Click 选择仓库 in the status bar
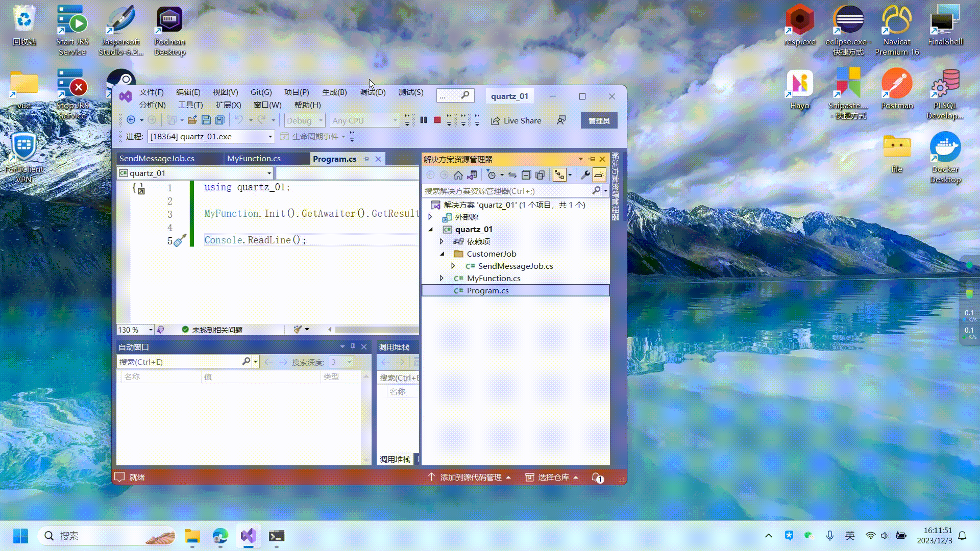 552,478
